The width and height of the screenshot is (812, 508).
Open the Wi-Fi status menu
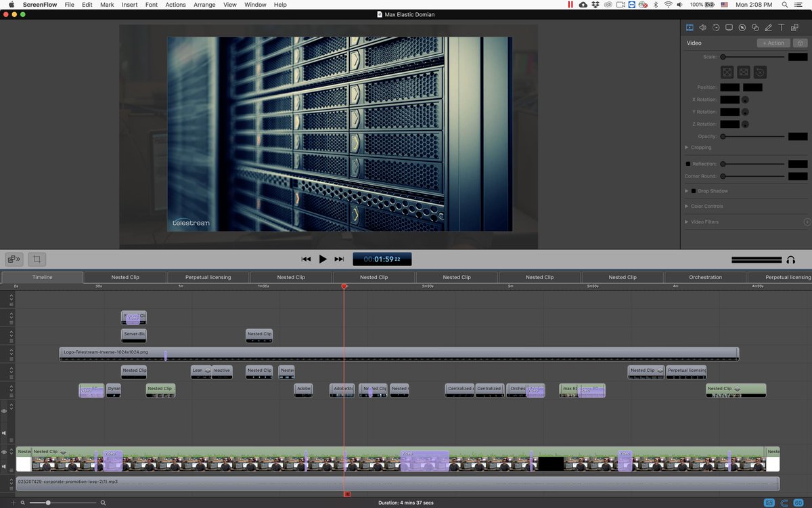click(x=668, y=5)
